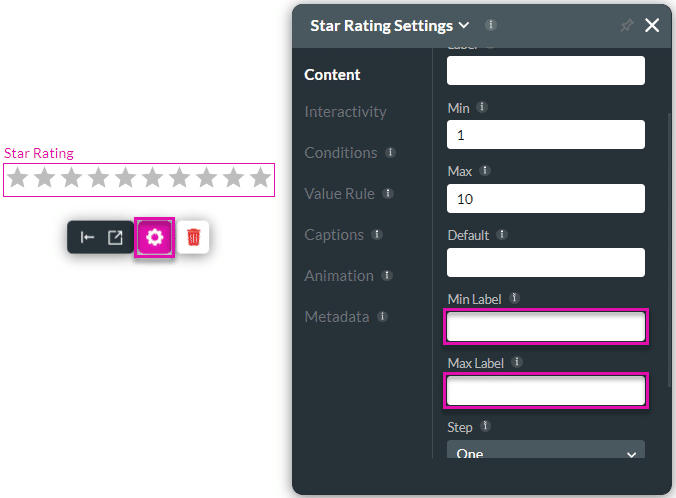Click the Min Label input field
The width and height of the screenshot is (676, 498).
(545, 327)
